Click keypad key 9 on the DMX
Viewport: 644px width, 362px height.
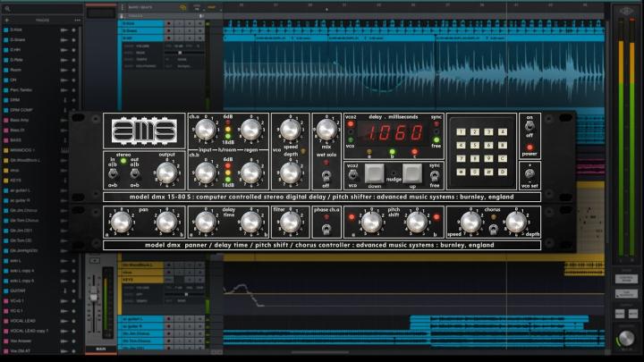tap(488, 158)
